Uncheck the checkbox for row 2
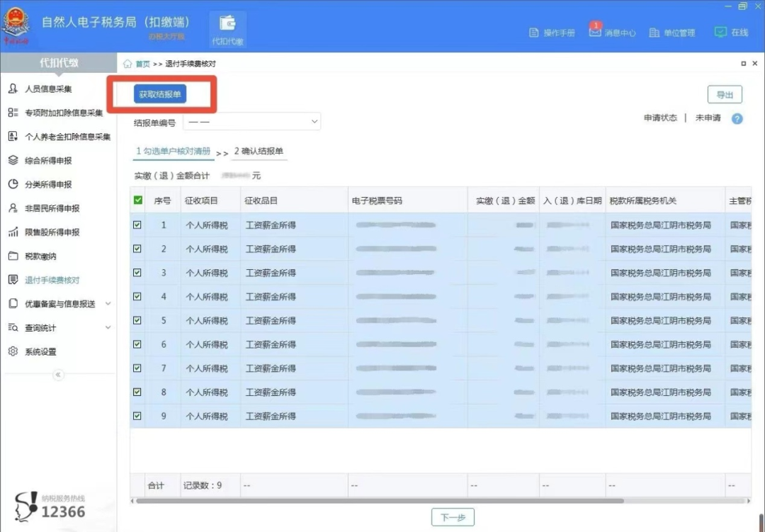Screen dimensions: 765x532 click(x=137, y=249)
